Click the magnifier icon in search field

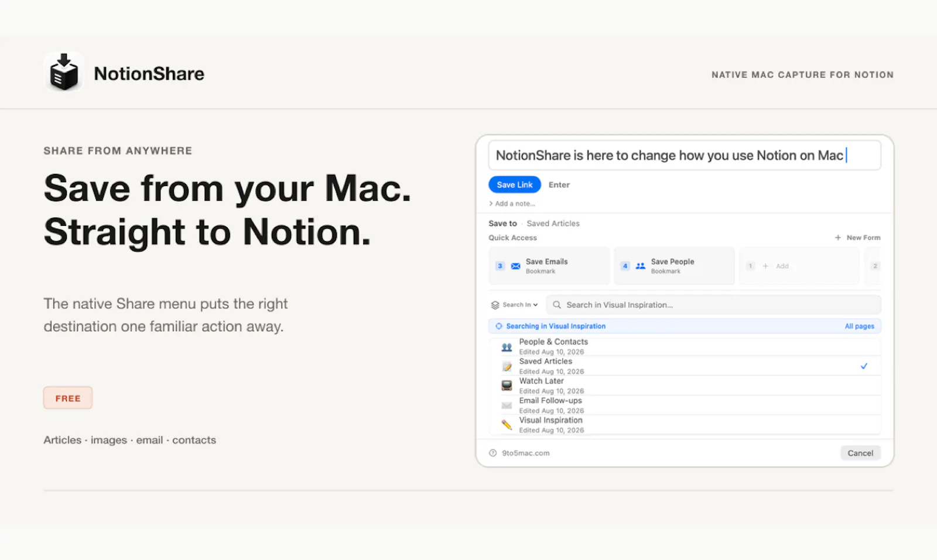(557, 305)
